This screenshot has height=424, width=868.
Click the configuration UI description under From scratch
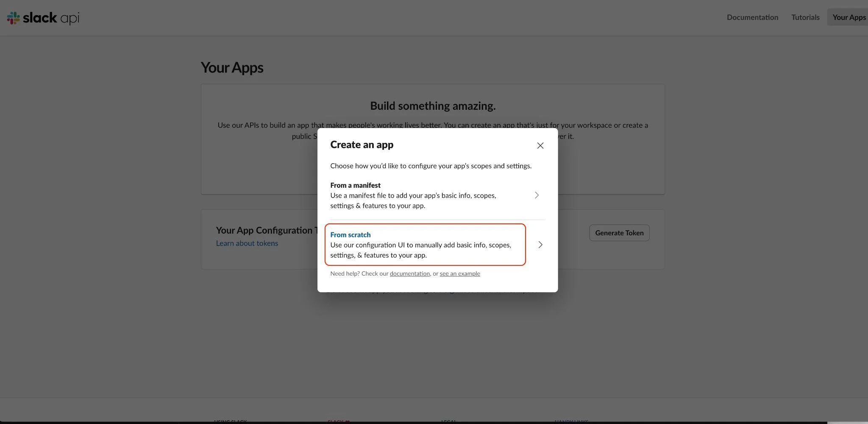tap(420, 250)
